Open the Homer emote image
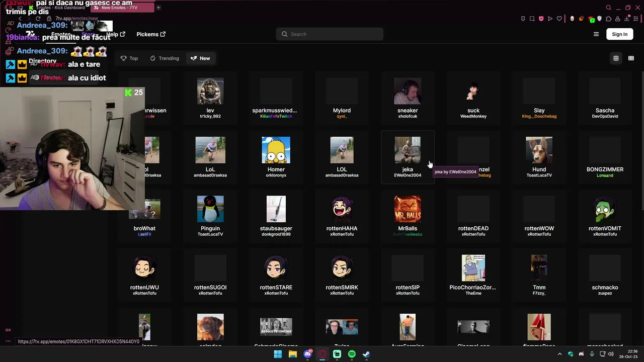The image size is (644, 362). (276, 150)
